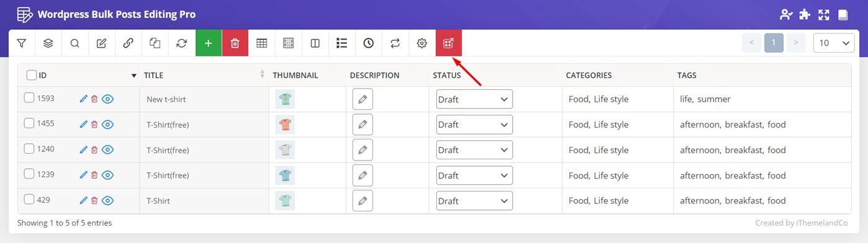Viewport: 868px width, 243px height.
Task: Click the Wordpress Bulk Posts Editing Pro logo
Action: pos(25,14)
